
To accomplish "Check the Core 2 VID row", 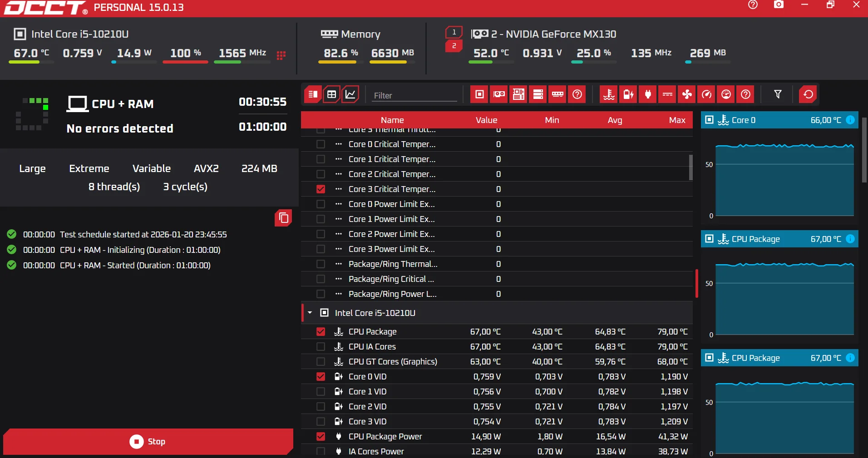I will click(x=321, y=407).
